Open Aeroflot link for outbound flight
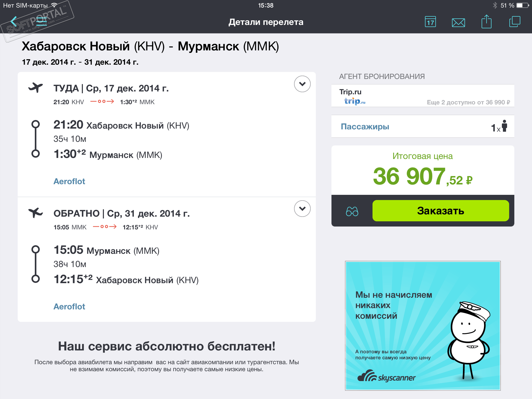Image resolution: width=532 pixels, height=399 pixels. click(x=69, y=181)
